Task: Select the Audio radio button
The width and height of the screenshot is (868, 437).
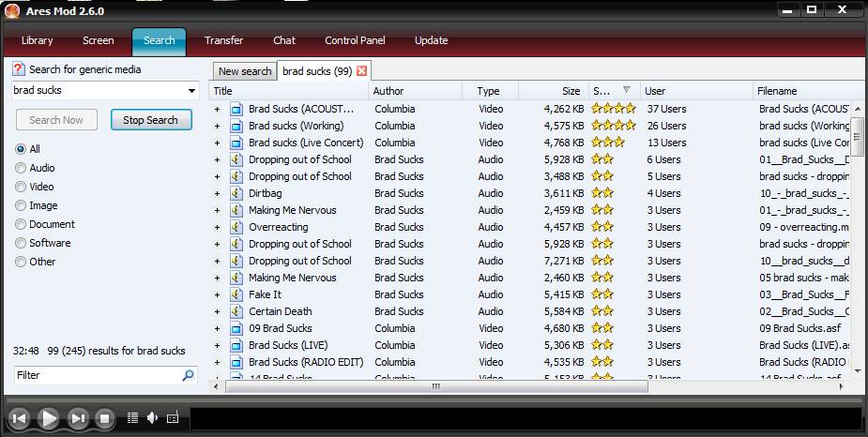Action: click(21, 168)
